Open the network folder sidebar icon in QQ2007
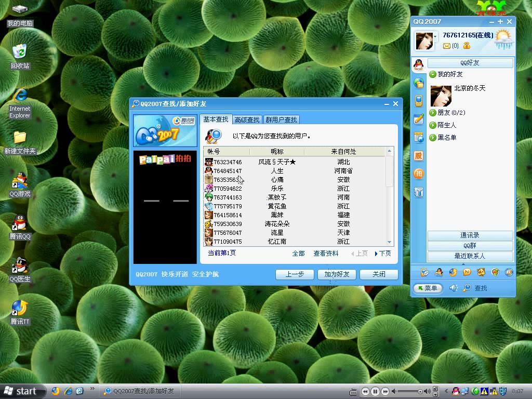The image size is (532, 399). tap(419, 83)
